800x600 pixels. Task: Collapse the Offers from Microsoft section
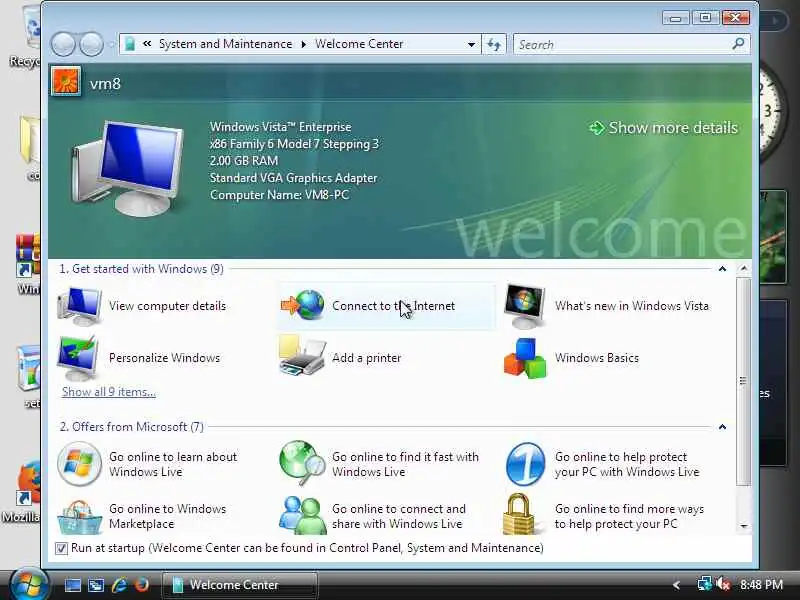tap(722, 427)
